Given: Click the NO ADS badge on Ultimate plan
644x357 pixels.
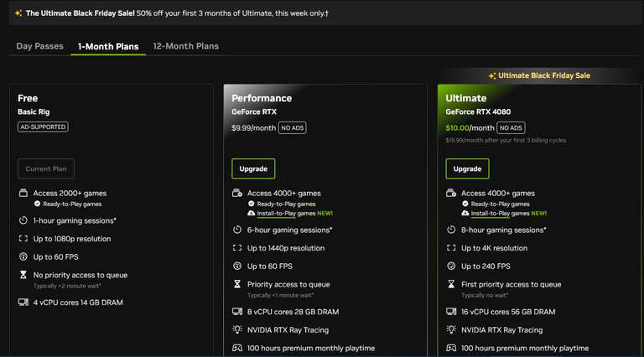Looking at the screenshot, I should click(511, 128).
